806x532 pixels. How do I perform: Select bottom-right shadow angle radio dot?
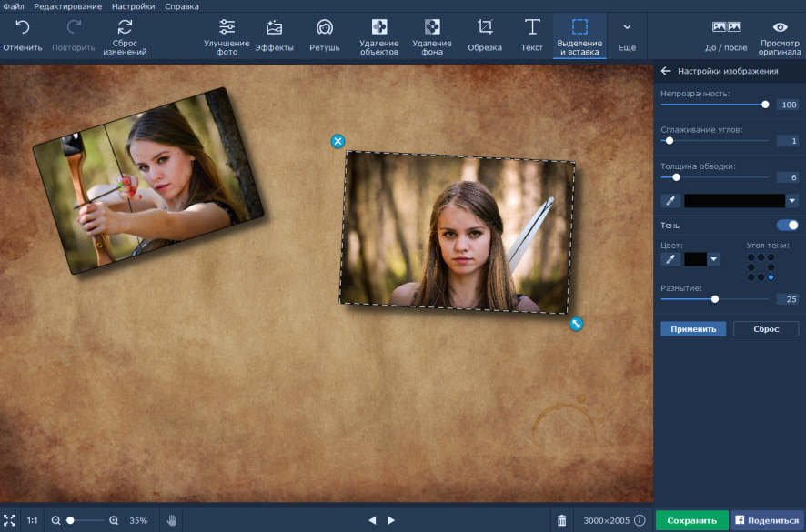pos(771,276)
